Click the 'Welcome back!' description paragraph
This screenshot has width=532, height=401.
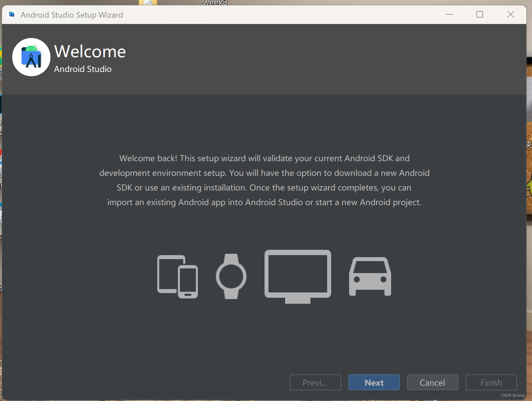265,180
